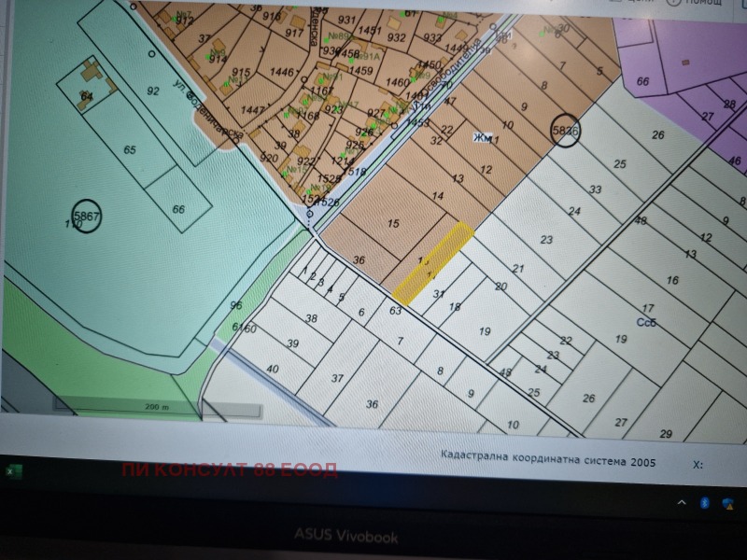Click the building on parcel 64
Screen dimensions: 747x560
pos(90,73)
